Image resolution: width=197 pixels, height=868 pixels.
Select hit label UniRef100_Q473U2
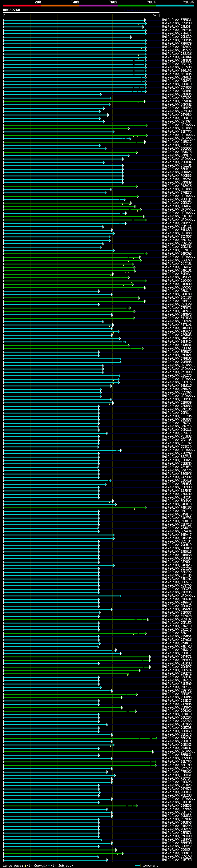[177, 477]
